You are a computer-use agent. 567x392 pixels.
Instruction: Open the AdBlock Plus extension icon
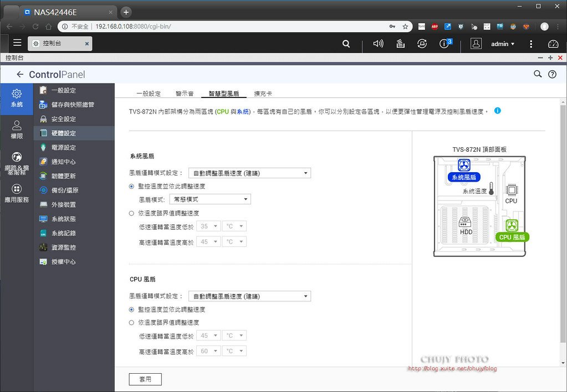435,27
